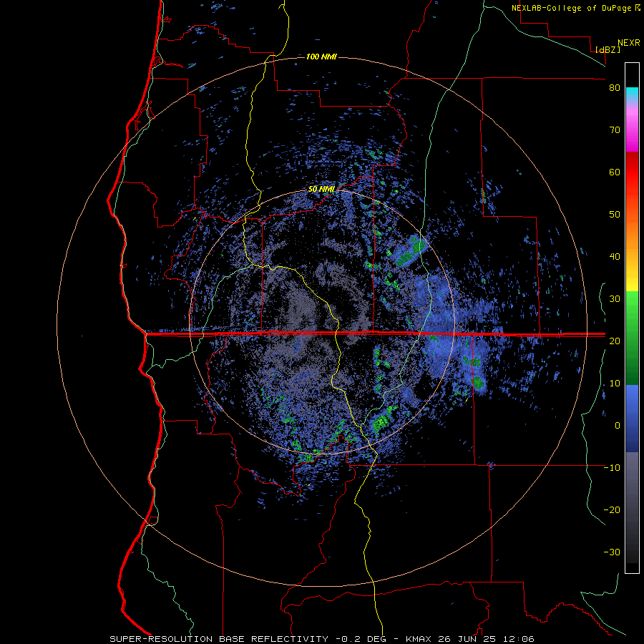Click the KMAX station identifier in the caption
The height and width of the screenshot is (644, 644).
(x=419, y=639)
